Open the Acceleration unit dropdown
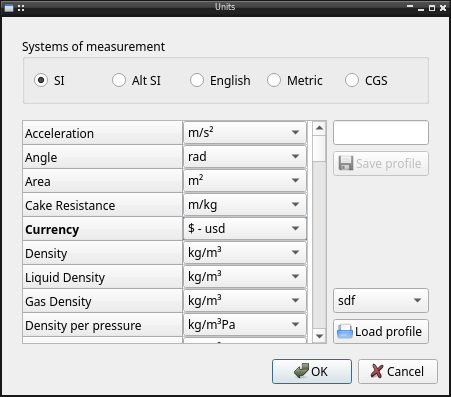Screen dimensions: 451x397 click(x=245, y=133)
